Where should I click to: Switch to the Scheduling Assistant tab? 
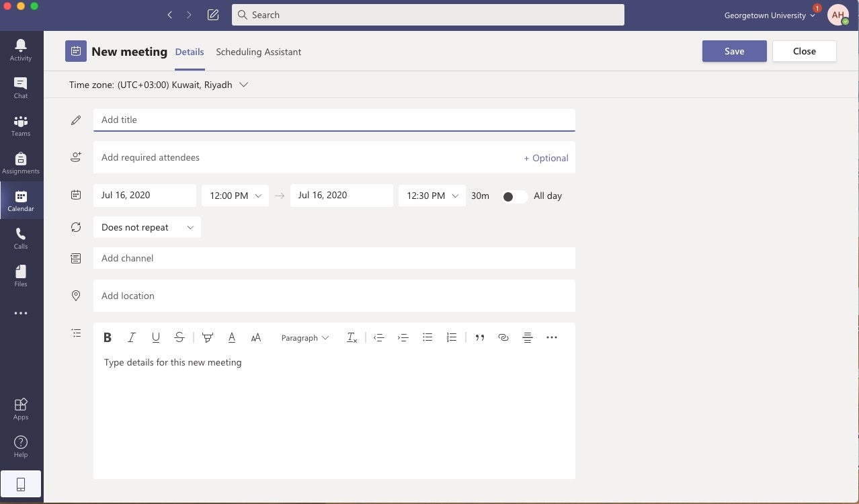pos(258,52)
